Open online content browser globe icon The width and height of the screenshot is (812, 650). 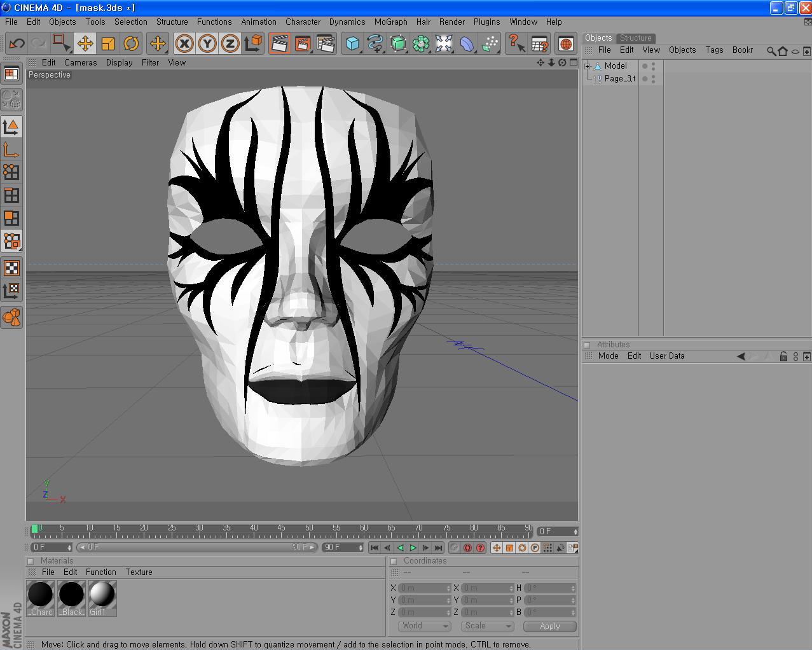(566, 43)
